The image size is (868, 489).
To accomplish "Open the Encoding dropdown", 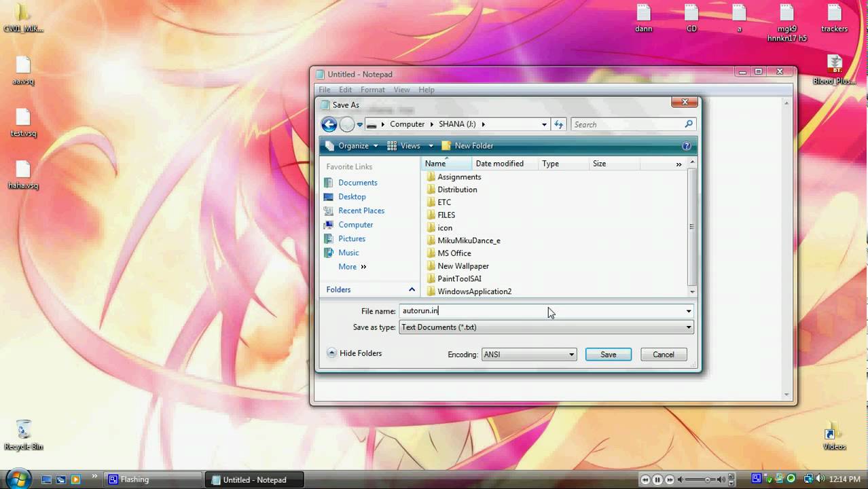I will click(x=529, y=355).
